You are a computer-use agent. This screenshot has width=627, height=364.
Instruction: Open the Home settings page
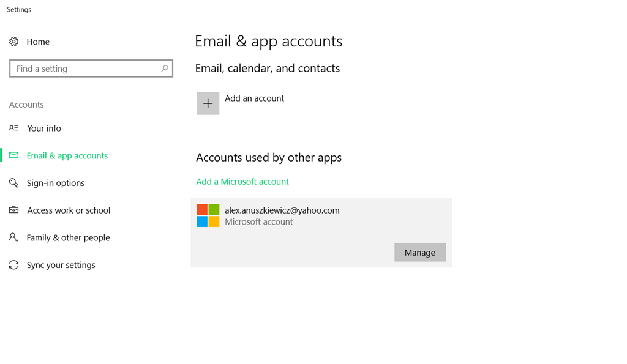[x=38, y=42]
